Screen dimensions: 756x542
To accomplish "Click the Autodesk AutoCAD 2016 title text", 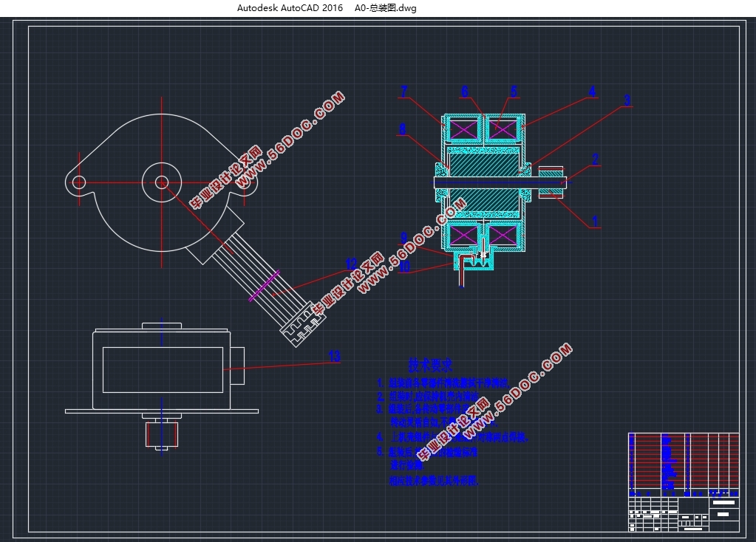I will point(290,7).
